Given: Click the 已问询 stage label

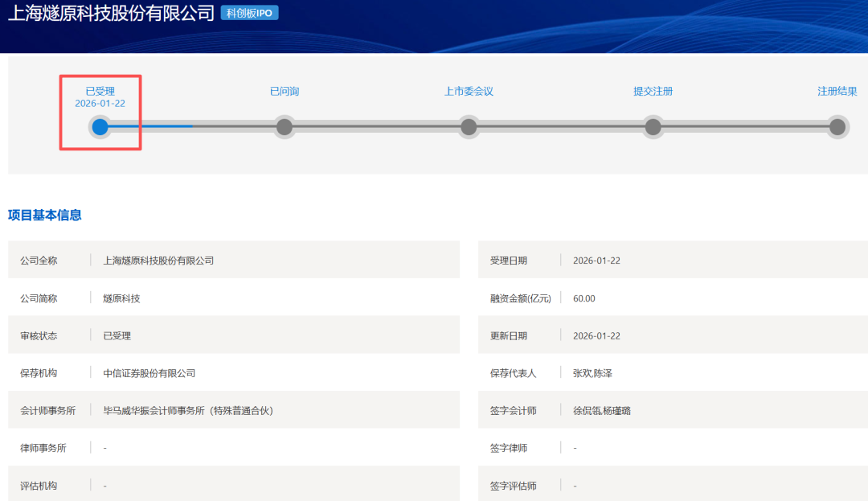Looking at the screenshot, I should [x=285, y=92].
